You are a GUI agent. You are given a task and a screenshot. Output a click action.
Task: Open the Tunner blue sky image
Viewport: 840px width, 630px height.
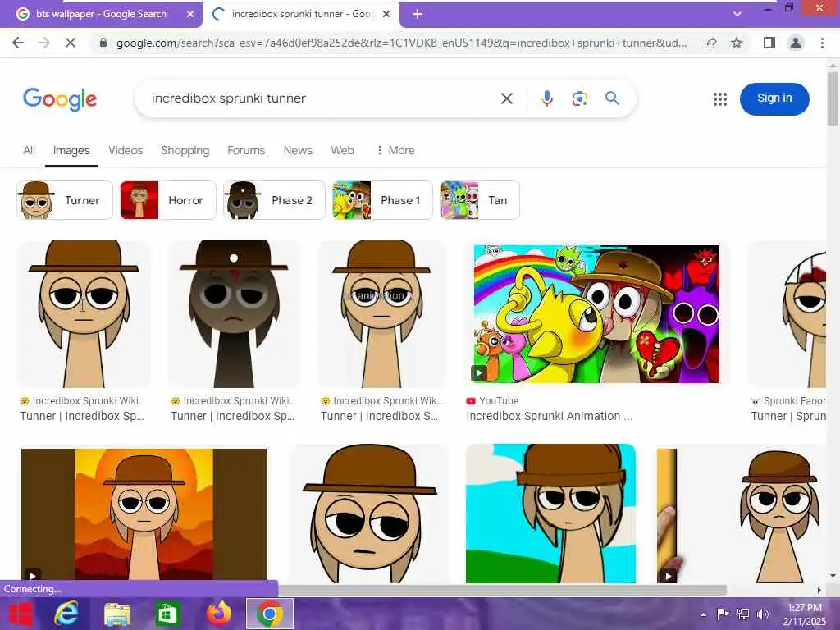550,514
